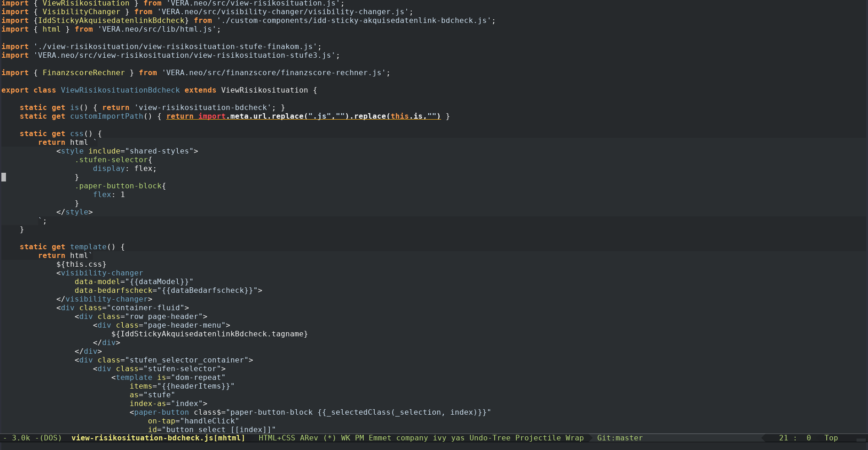This screenshot has height=450, width=868.
Task: Click the HTML+CSS major mode indicator
Action: point(277,438)
